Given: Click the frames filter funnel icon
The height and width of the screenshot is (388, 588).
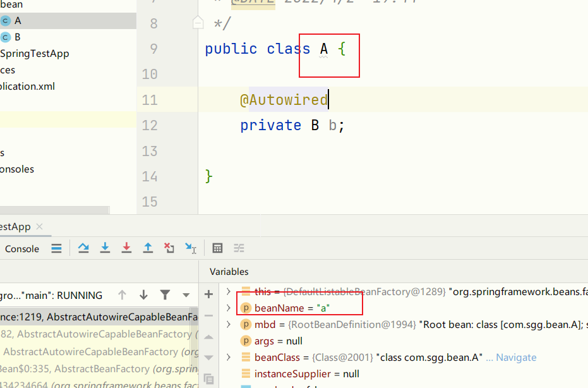Looking at the screenshot, I should click(165, 295).
